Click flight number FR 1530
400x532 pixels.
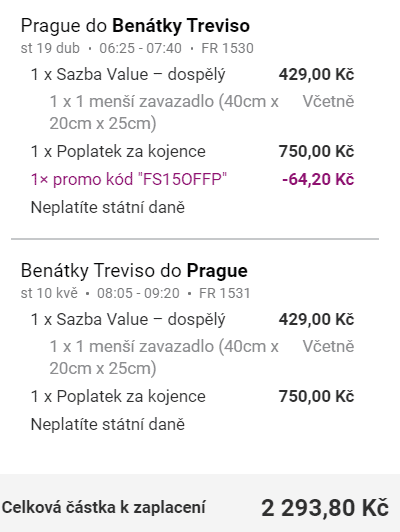click(227, 48)
